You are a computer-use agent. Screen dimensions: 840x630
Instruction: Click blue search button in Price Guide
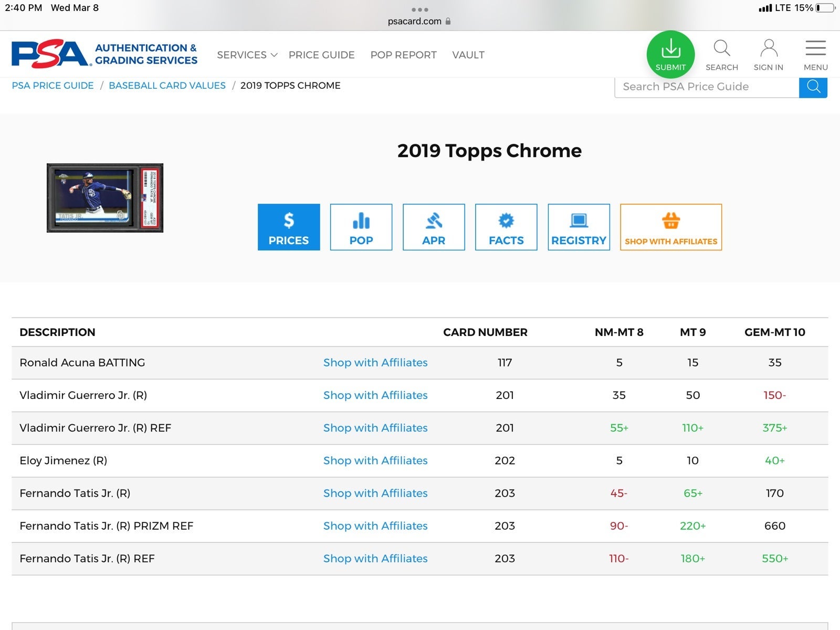pyautogui.click(x=813, y=87)
